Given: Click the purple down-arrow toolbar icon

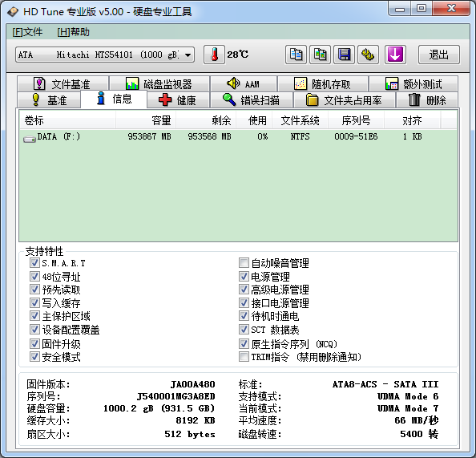Looking at the screenshot, I should click(x=395, y=55).
